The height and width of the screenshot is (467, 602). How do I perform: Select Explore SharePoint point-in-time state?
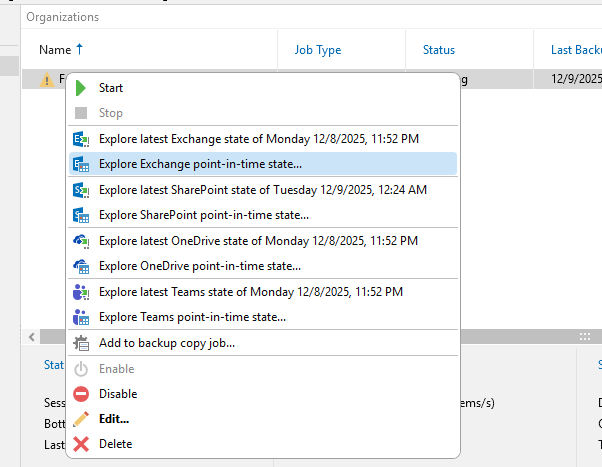pos(204,215)
